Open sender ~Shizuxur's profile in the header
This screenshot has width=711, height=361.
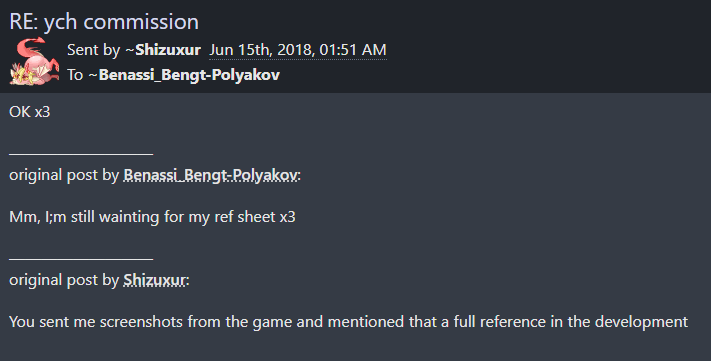[163, 50]
